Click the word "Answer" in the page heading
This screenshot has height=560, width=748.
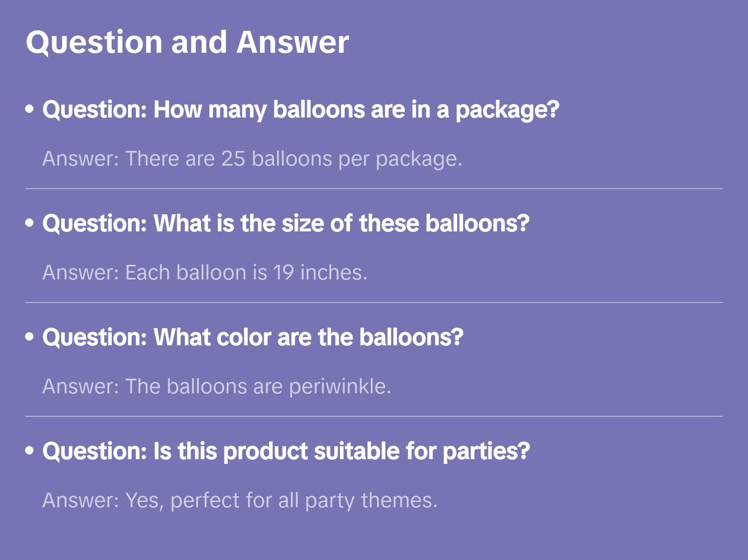(293, 42)
